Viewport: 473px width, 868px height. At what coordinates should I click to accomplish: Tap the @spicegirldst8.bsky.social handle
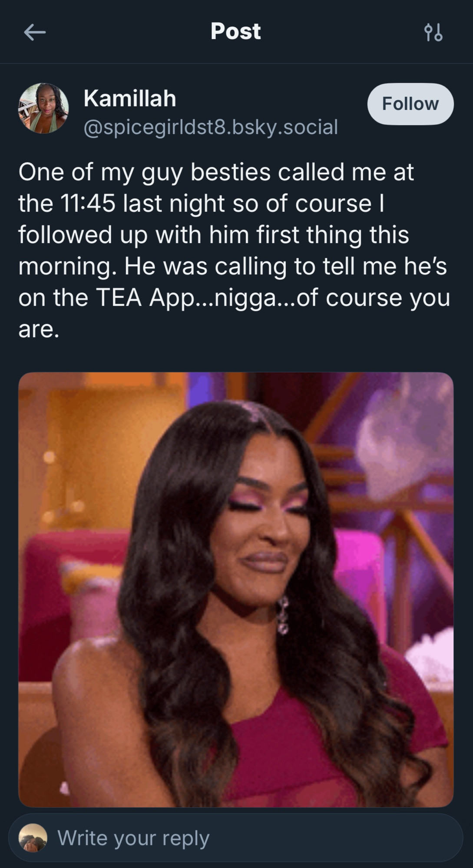click(x=211, y=127)
